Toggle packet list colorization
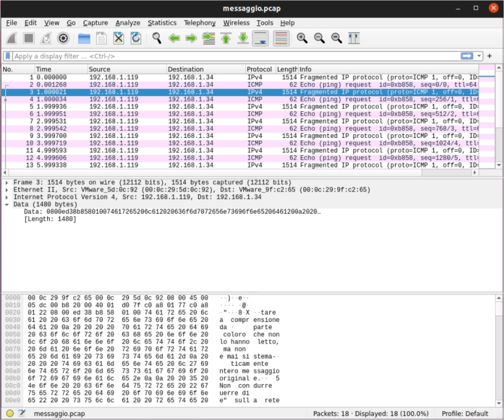This screenshot has width=504, height=420. point(281,38)
